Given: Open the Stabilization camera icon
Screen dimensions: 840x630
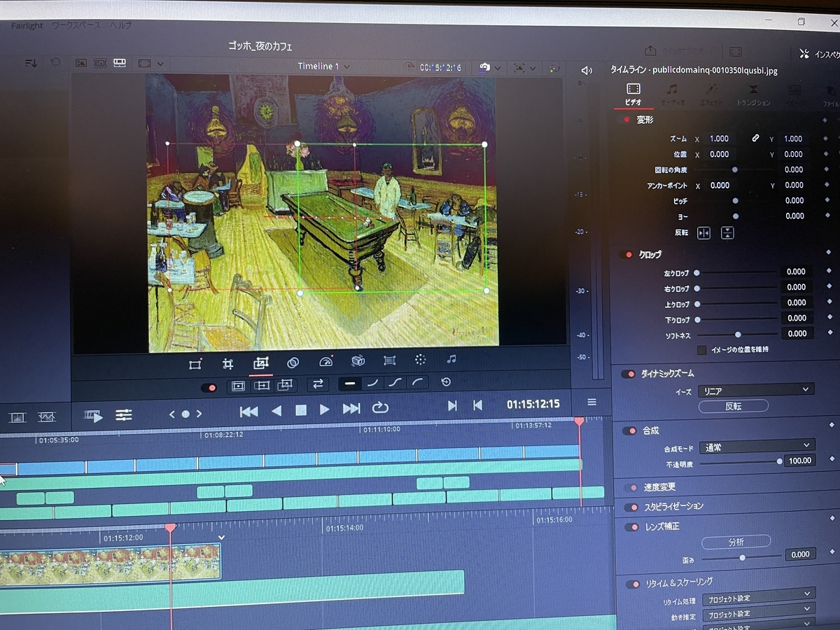Looking at the screenshot, I should click(358, 361).
